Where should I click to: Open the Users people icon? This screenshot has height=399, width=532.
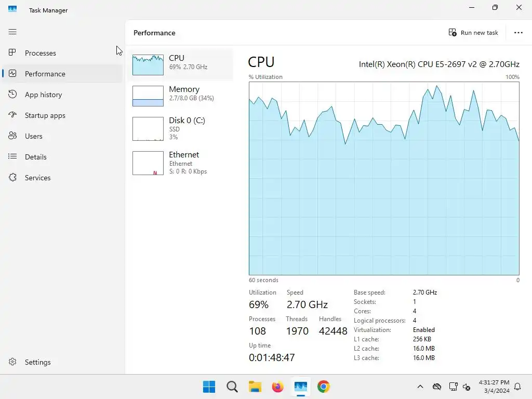point(12,136)
